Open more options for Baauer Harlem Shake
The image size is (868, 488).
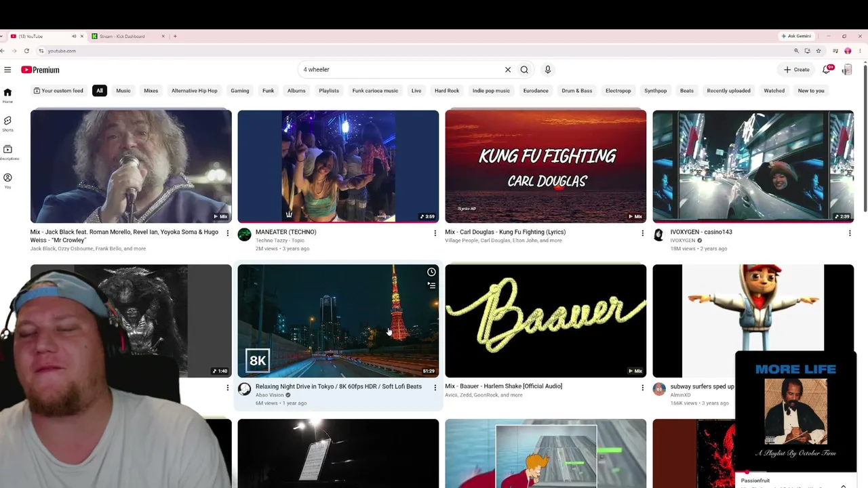(x=642, y=388)
